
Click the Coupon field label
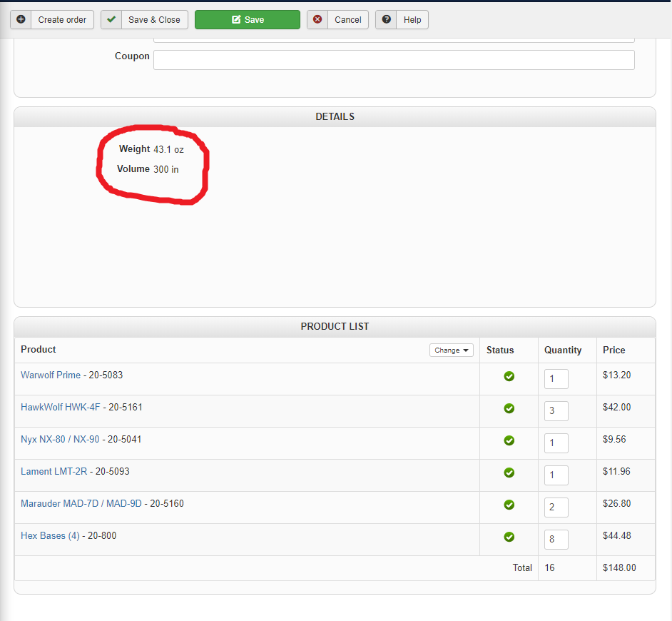tap(132, 56)
